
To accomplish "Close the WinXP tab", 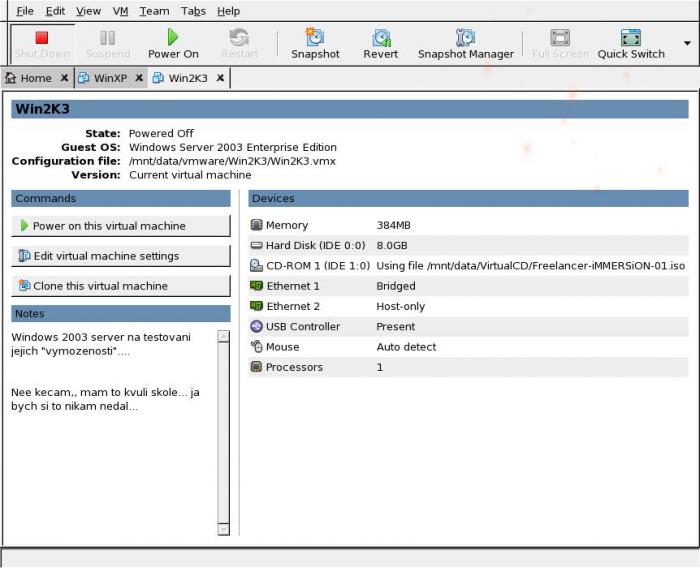I will (139, 78).
